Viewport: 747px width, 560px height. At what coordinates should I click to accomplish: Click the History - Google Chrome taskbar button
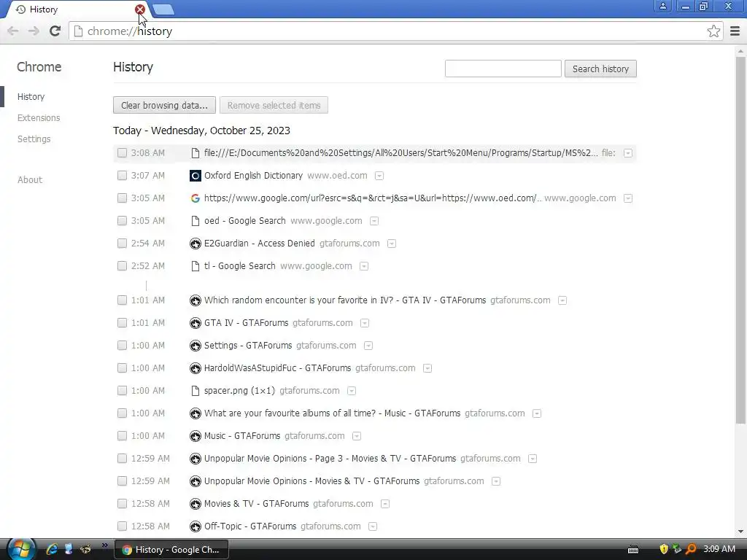(171, 550)
